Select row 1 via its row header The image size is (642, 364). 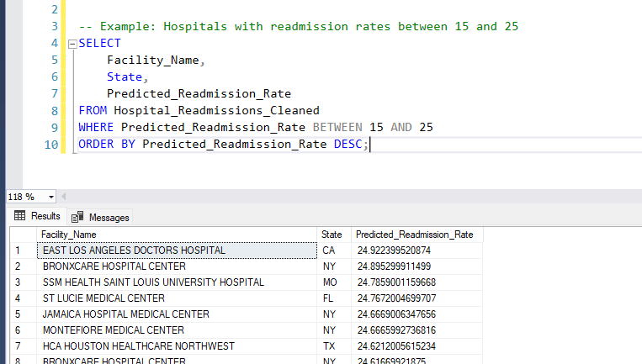point(24,251)
